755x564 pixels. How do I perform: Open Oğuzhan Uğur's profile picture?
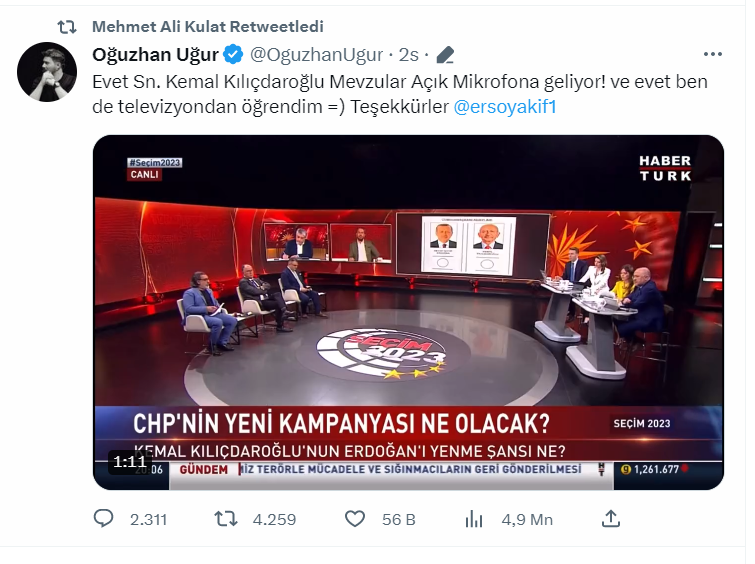click(47, 72)
